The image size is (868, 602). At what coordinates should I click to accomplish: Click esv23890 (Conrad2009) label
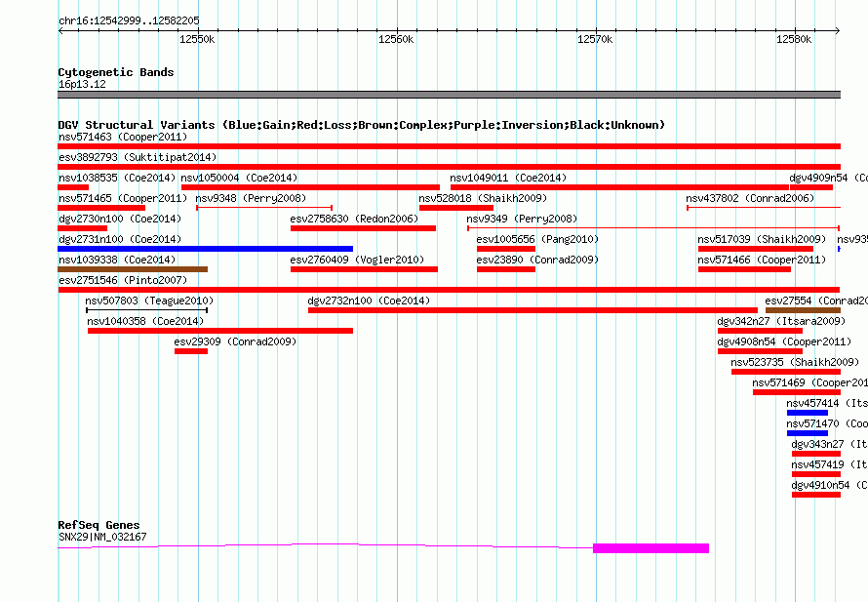tap(537, 260)
